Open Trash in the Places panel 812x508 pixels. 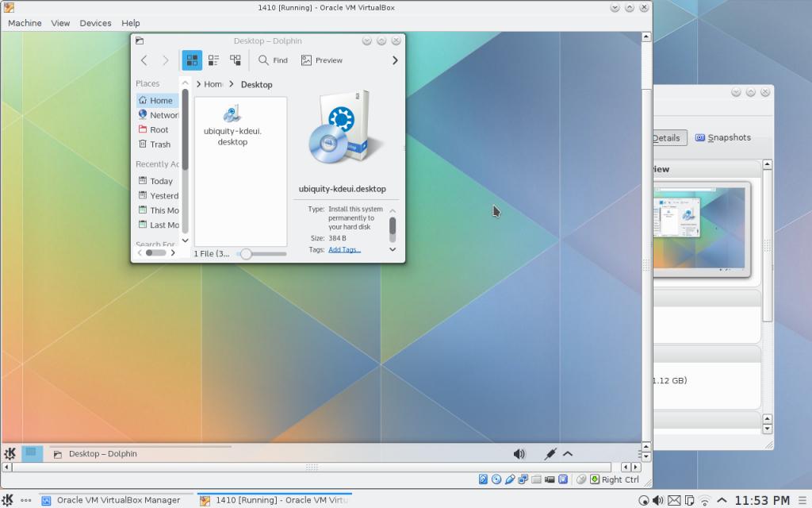(x=159, y=144)
